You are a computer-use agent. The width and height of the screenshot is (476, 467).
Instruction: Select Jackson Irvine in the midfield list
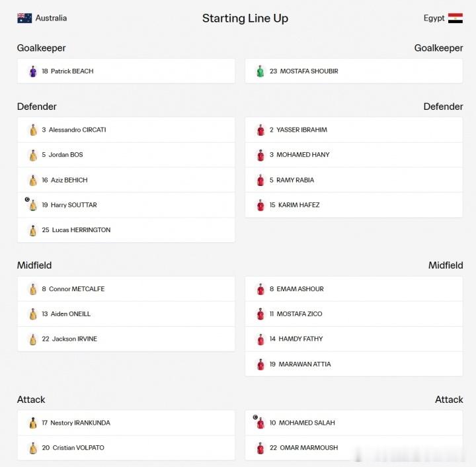point(126,339)
